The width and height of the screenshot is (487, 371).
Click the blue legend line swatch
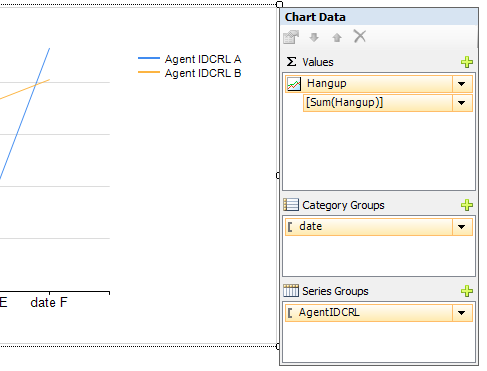149,58
